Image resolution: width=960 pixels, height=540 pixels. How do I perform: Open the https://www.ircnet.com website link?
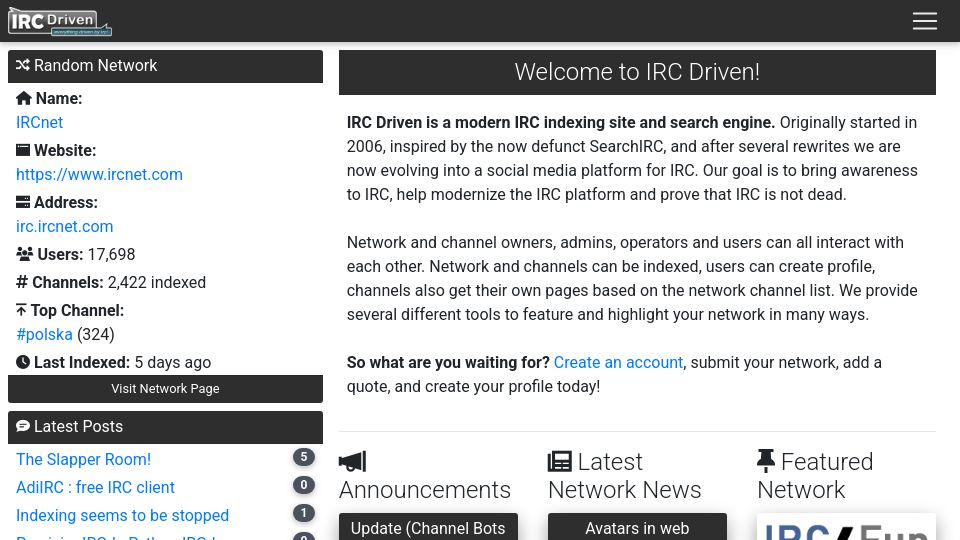99,174
